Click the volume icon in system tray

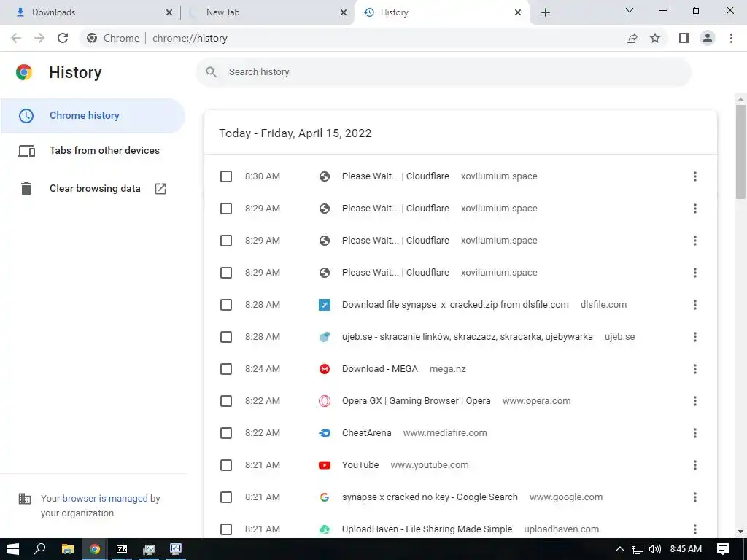(655, 549)
